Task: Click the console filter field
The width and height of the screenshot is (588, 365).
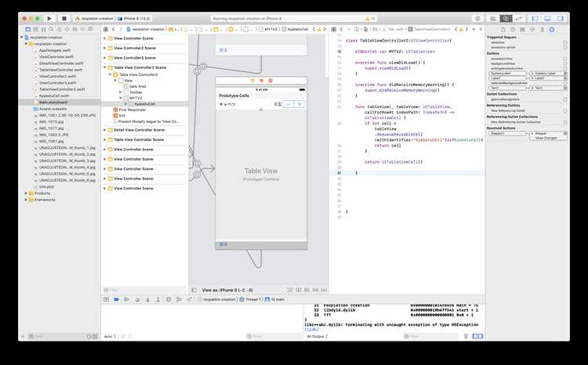Action: [x=431, y=337]
